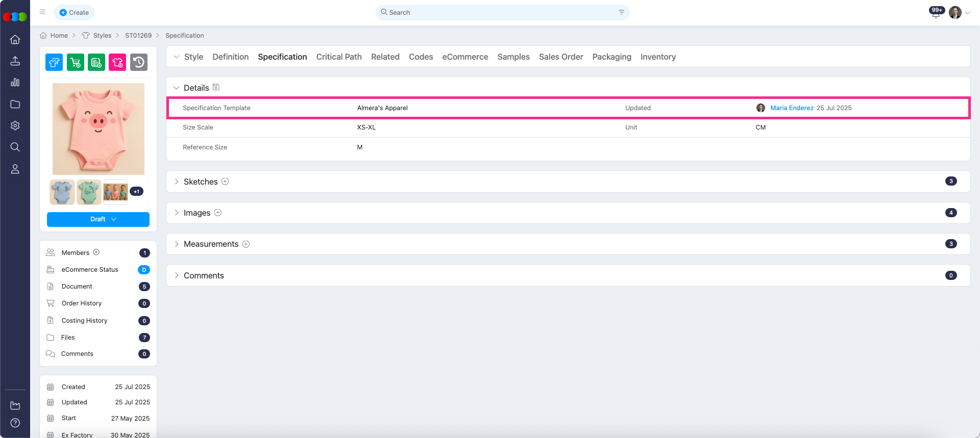Add a member with the plus icon
Image resolution: width=980 pixels, height=438 pixels.
click(x=96, y=252)
